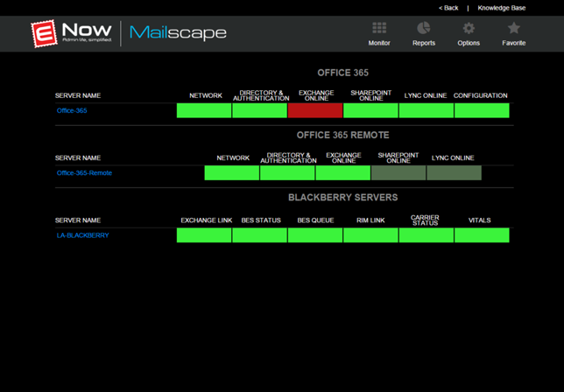Click SERVER NAME header in Office 365 Remote

(78, 158)
